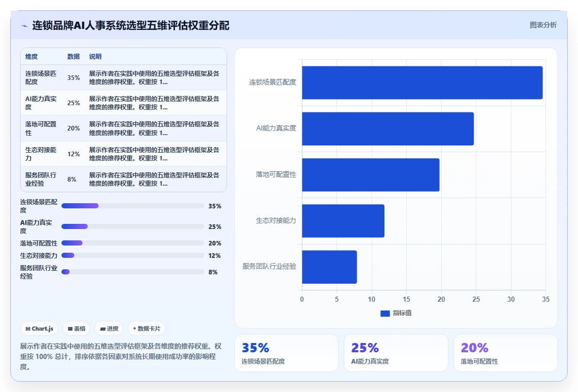Click the legend color box for 指标值

[x=385, y=313]
